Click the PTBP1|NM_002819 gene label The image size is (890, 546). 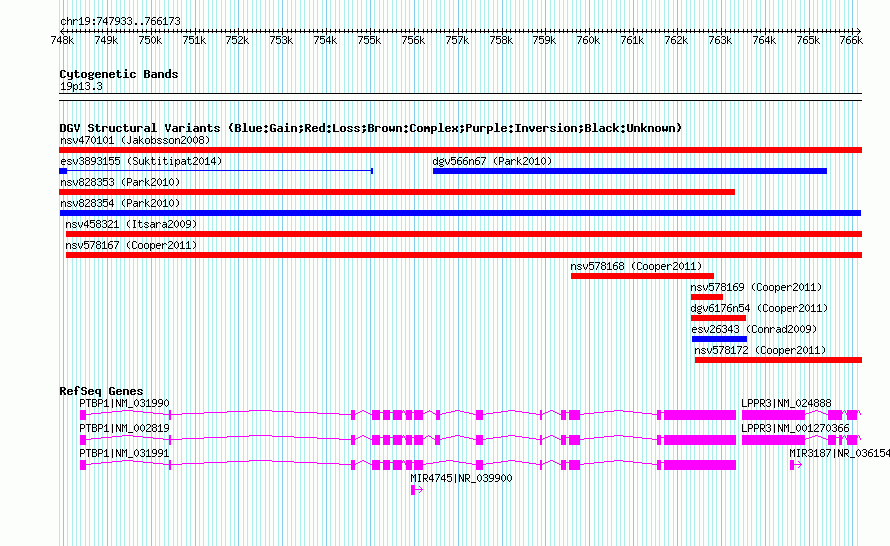pyautogui.click(x=124, y=429)
